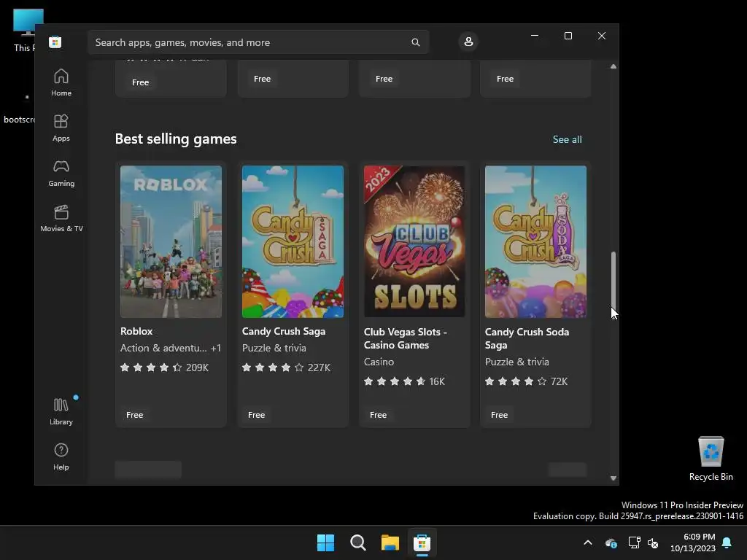Open the Candy Crush Soda Saga artwork
The height and width of the screenshot is (560, 747).
tap(535, 241)
